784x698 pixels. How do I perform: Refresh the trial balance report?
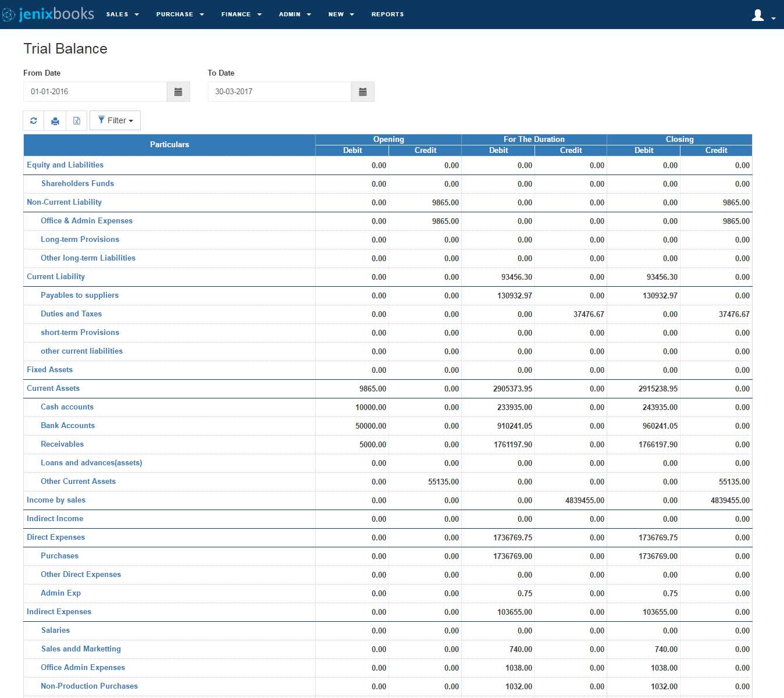[34, 120]
